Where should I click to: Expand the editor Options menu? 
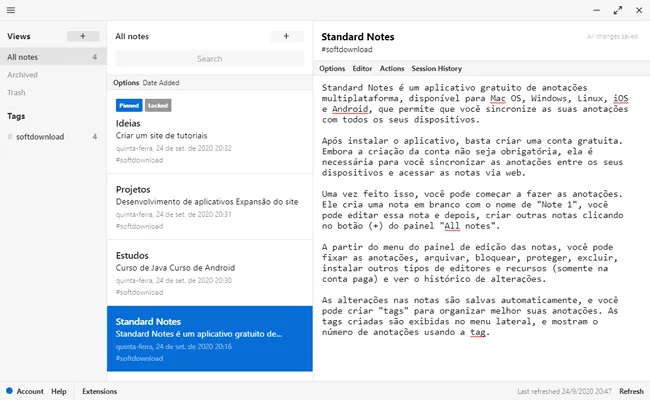pyautogui.click(x=332, y=68)
